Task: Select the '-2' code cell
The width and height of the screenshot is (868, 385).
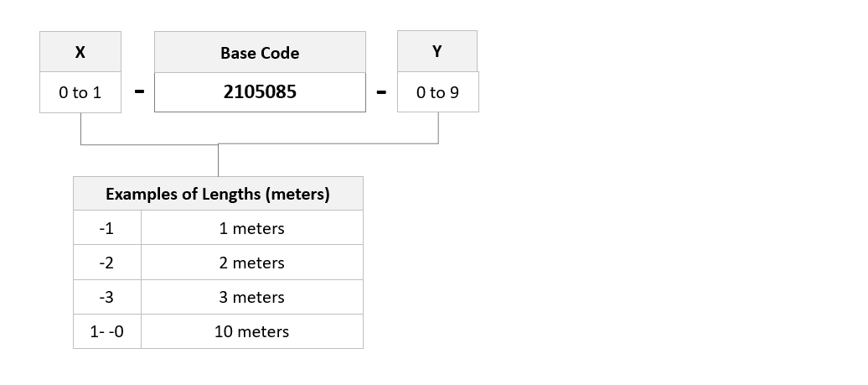Action: pyautogui.click(x=107, y=262)
